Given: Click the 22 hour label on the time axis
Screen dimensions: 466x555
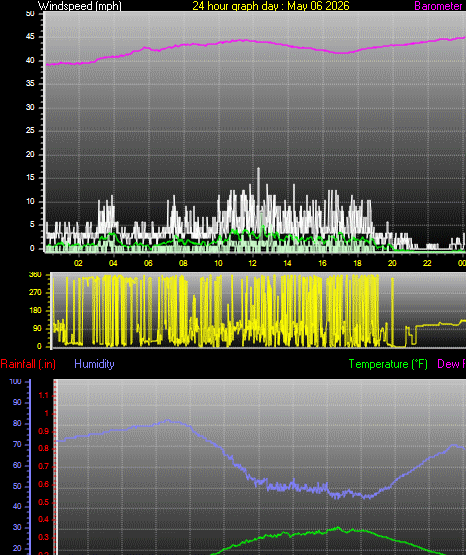Looking at the screenshot, I should tap(427, 263).
